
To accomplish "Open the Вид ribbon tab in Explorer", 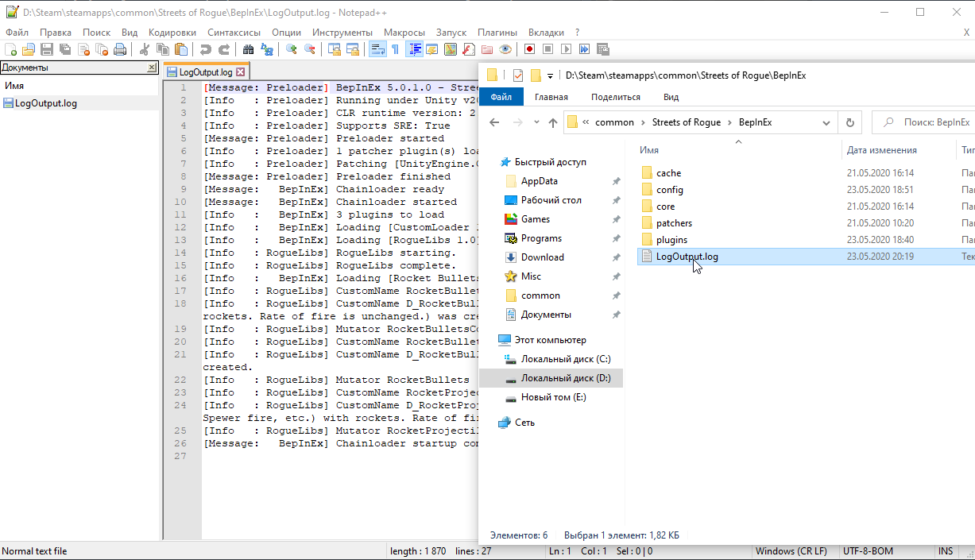I will pyautogui.click(x=671, y=97).
